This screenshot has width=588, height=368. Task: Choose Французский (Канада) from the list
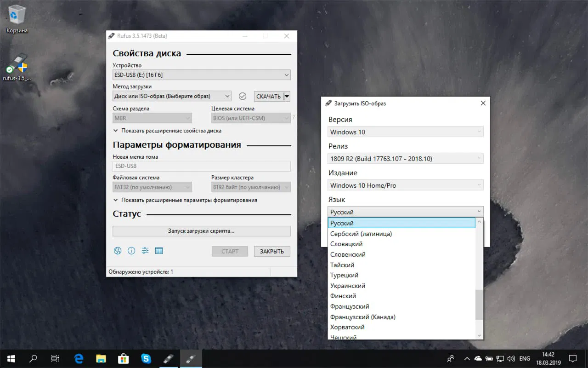coord(401,317)
